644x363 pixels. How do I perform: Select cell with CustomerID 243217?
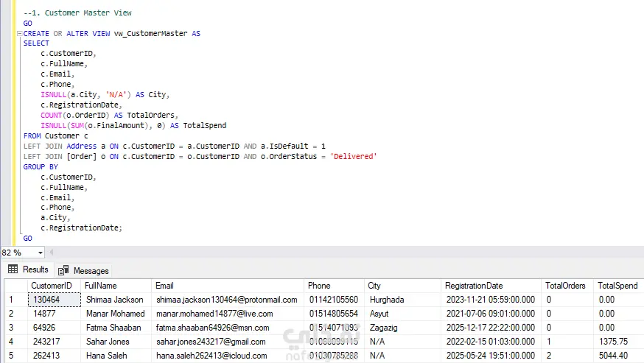pyautogui.click(x=55, y=342)
